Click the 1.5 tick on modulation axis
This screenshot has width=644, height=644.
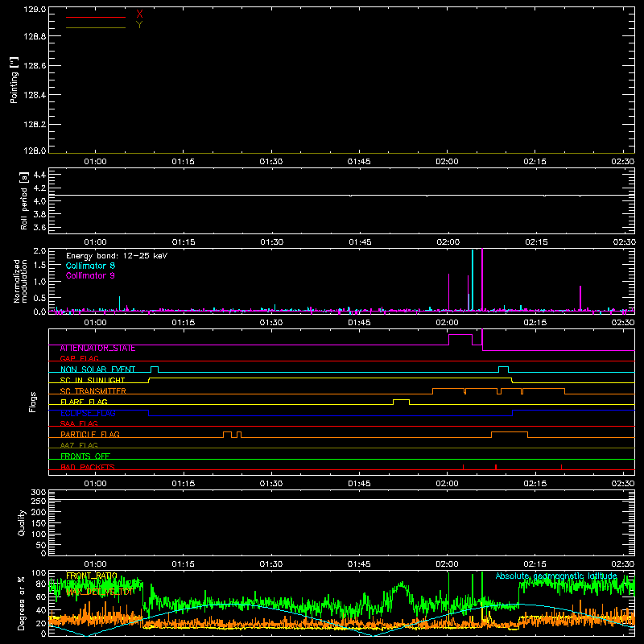point(39,265)
